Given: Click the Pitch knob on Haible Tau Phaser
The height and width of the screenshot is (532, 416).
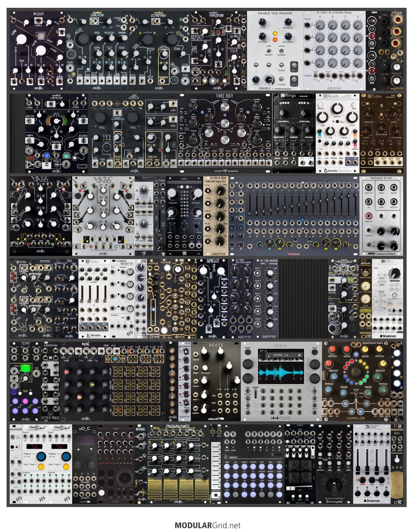Looking at the screenshot, I should tap(262, 22).
